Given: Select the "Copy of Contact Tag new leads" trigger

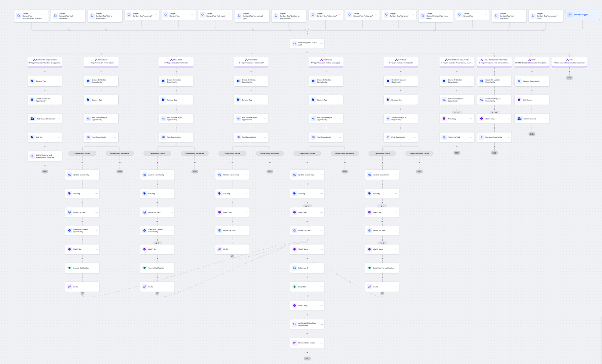Looking at the screenshot, I should coord(436,16).
